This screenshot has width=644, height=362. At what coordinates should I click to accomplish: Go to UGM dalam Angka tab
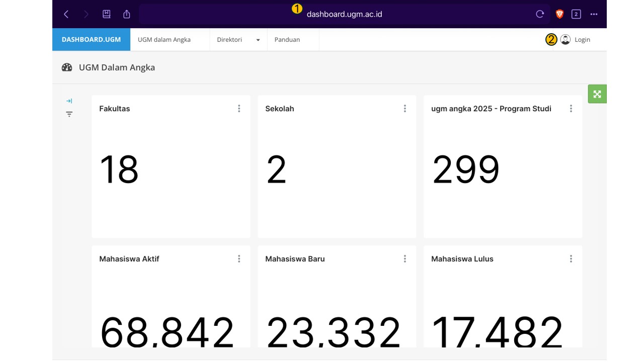click(164, 40)
